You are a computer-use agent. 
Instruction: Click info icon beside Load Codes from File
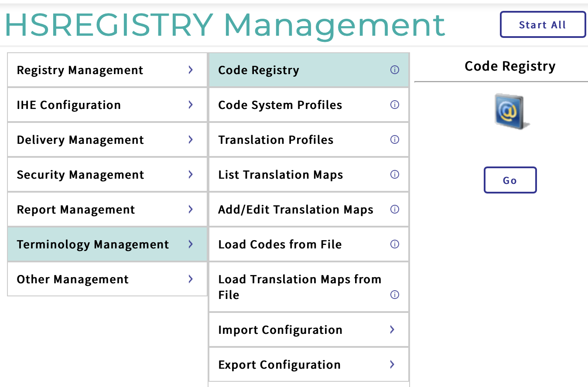pos(394,244)
